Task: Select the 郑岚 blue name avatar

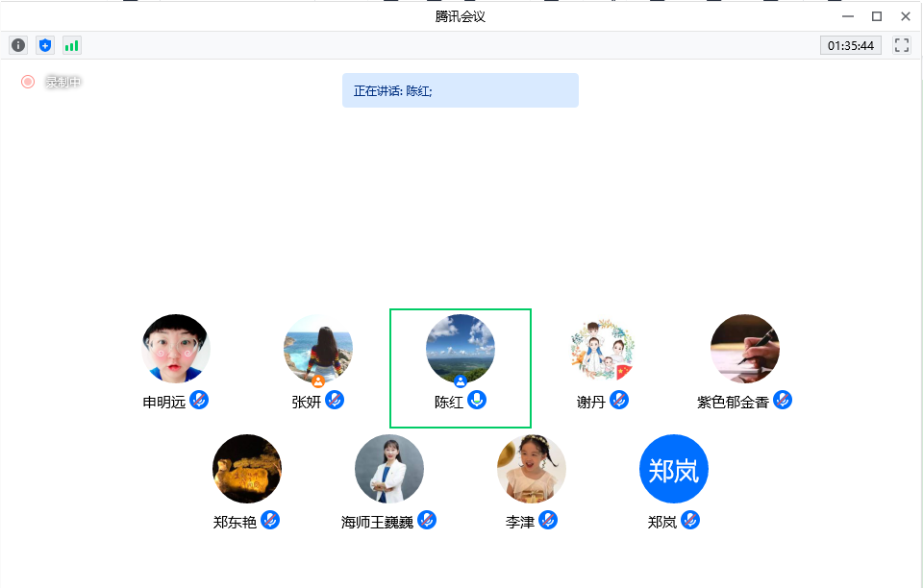Action: click(674, 469)
